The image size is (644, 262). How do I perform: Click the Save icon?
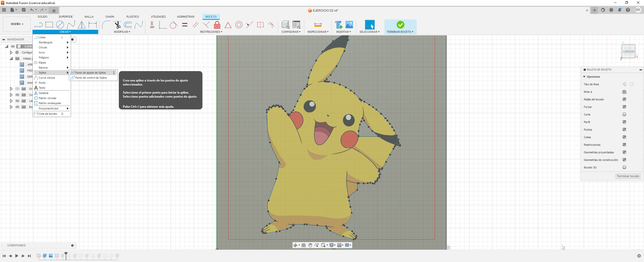[24, 10]
